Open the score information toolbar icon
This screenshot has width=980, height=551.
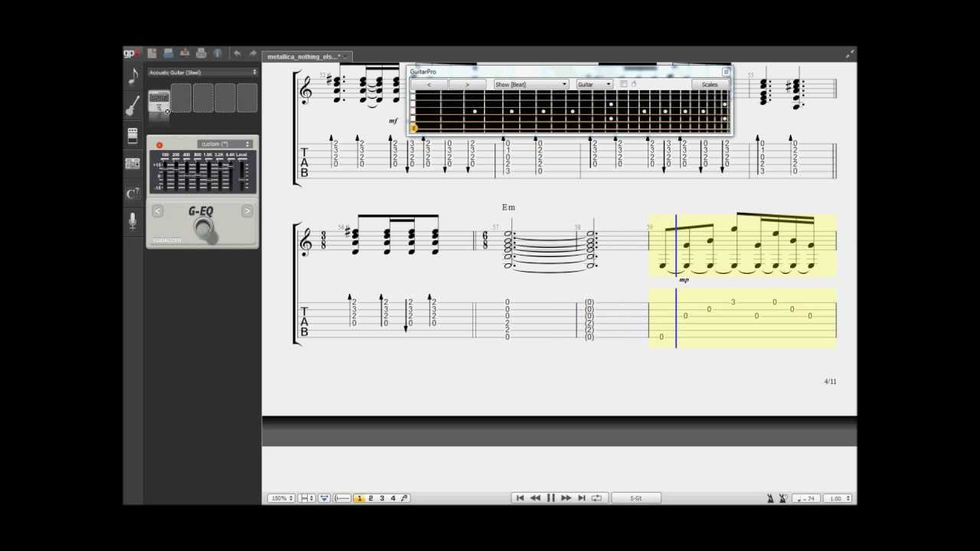tap(217, 54)
